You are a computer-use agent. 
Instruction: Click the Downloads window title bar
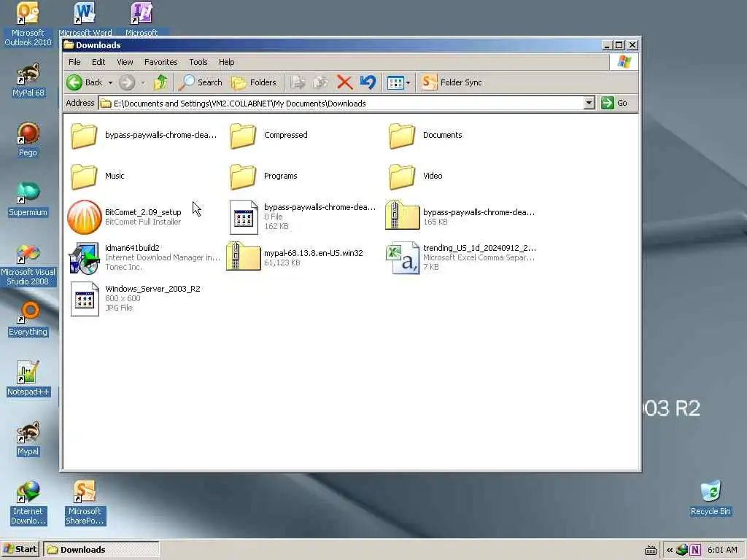[331, 44]
